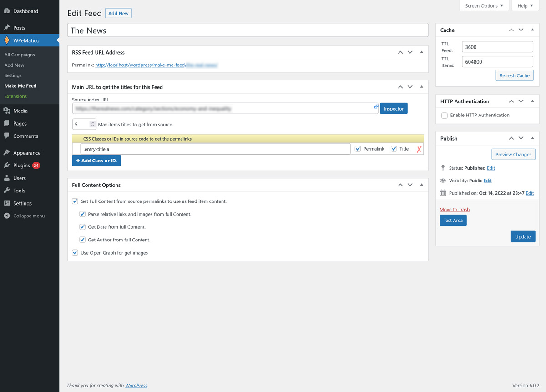Click the Tools wrench icon
Viewport: 546px width, 392px height.
pyautogui.click(x=7, y=191)
